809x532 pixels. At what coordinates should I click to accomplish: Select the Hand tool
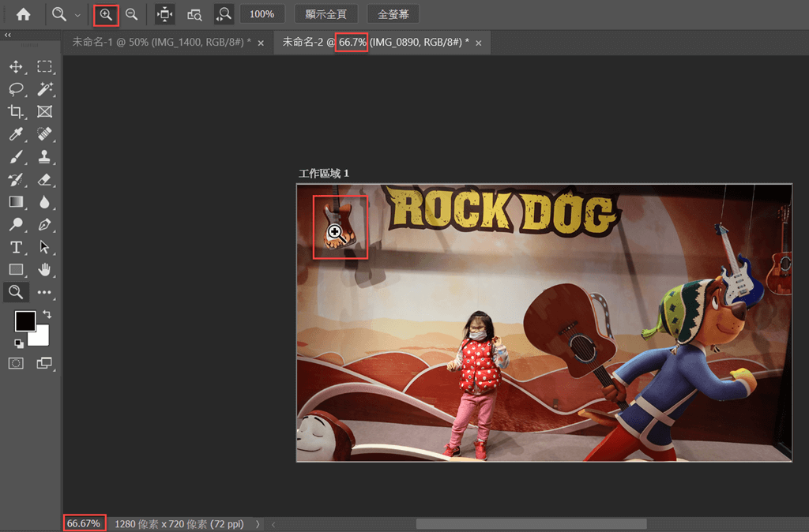44,270
